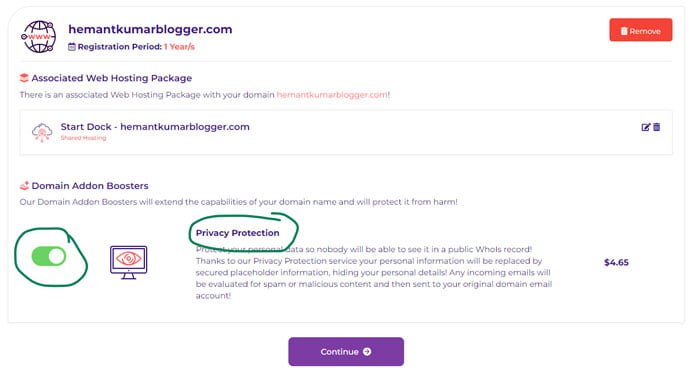The width and height of the screenshot is (700, 374).
Task: Continue to the next checkout step
Action: coord(346,352)
